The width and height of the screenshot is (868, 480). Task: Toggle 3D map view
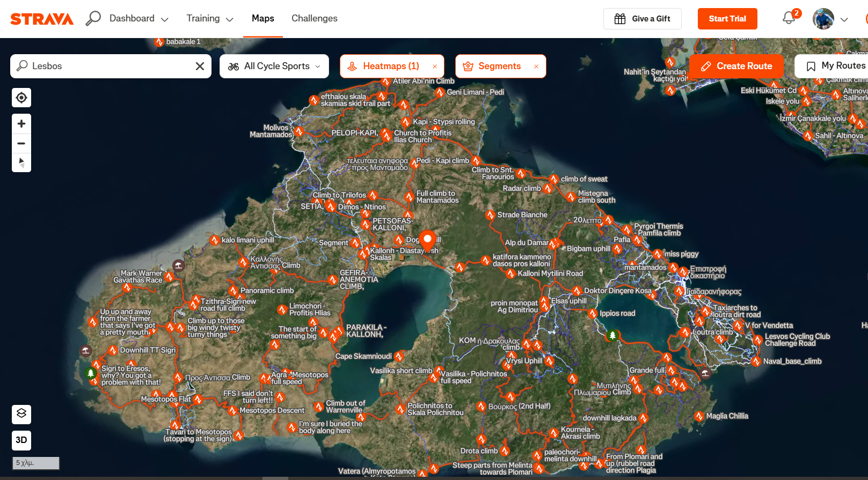(21, 440)
